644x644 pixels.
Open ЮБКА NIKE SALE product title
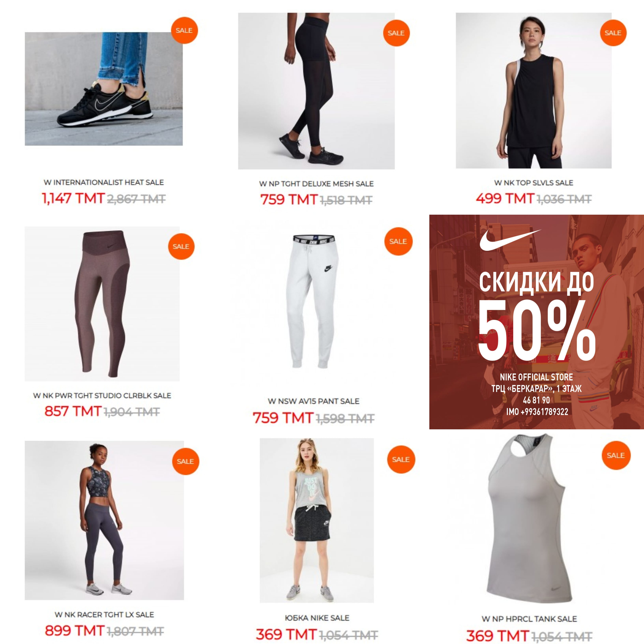point(317,618)
